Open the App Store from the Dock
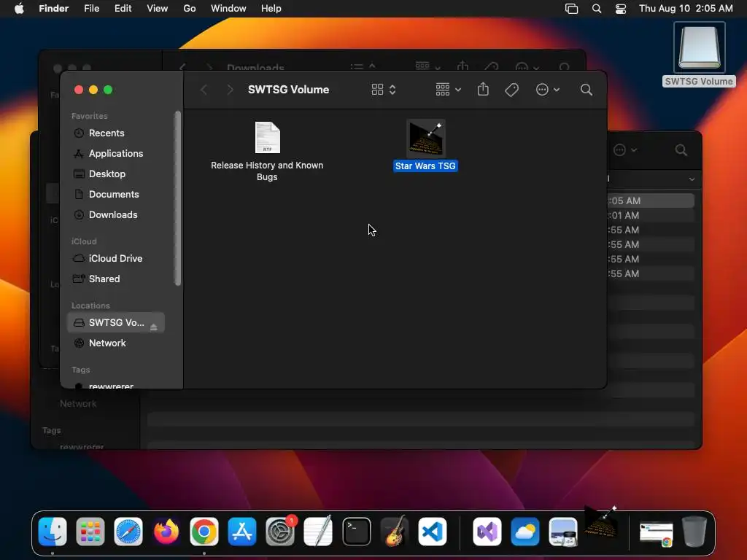 [242, 531]
